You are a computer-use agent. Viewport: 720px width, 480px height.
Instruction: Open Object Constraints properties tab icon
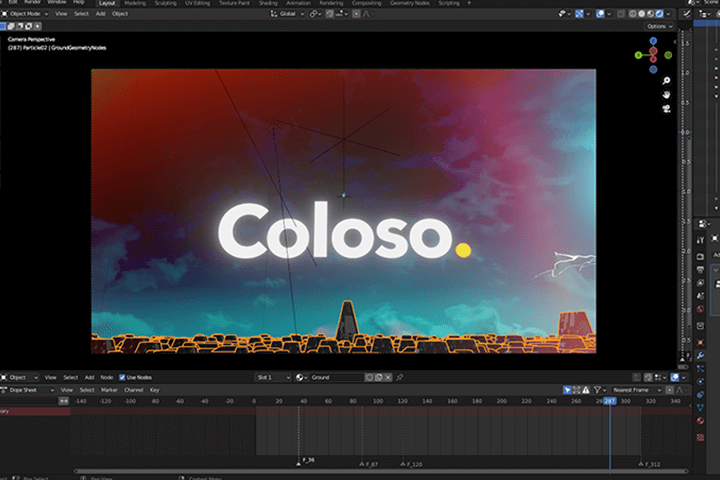[700, 394]
